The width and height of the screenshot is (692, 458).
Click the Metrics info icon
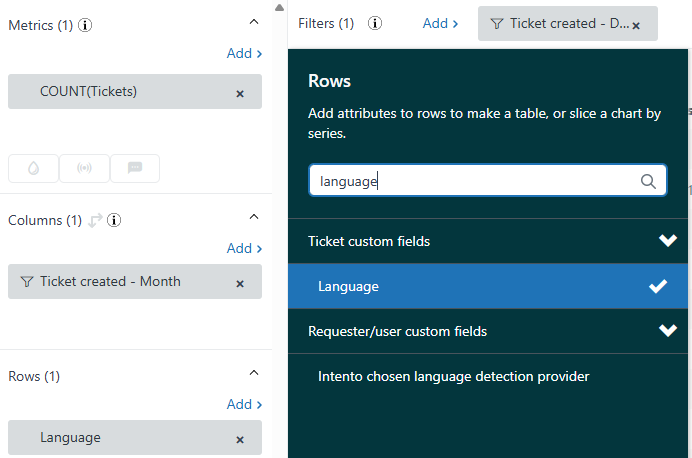coord(85,25)
